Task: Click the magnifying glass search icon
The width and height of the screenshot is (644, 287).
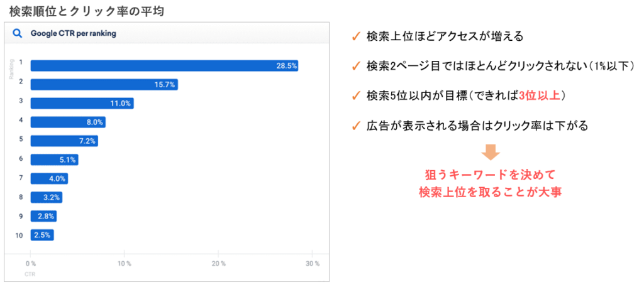Action: click(x=18, y=34)
